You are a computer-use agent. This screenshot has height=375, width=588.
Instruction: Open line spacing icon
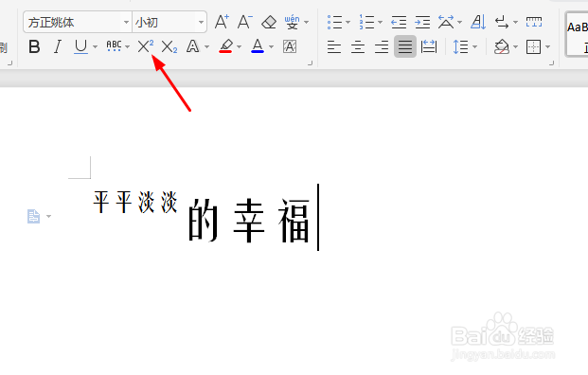pos(460,47)
